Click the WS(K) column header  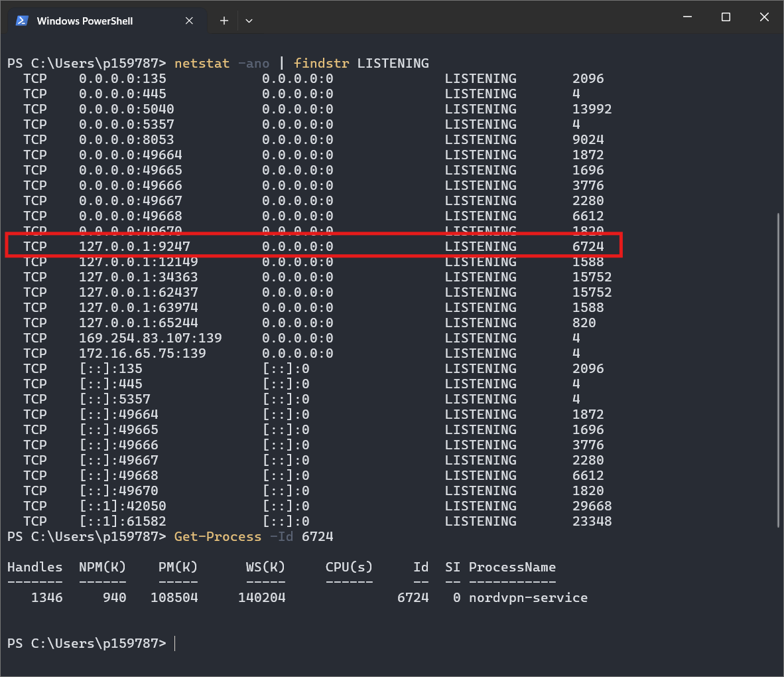point(265,567)
